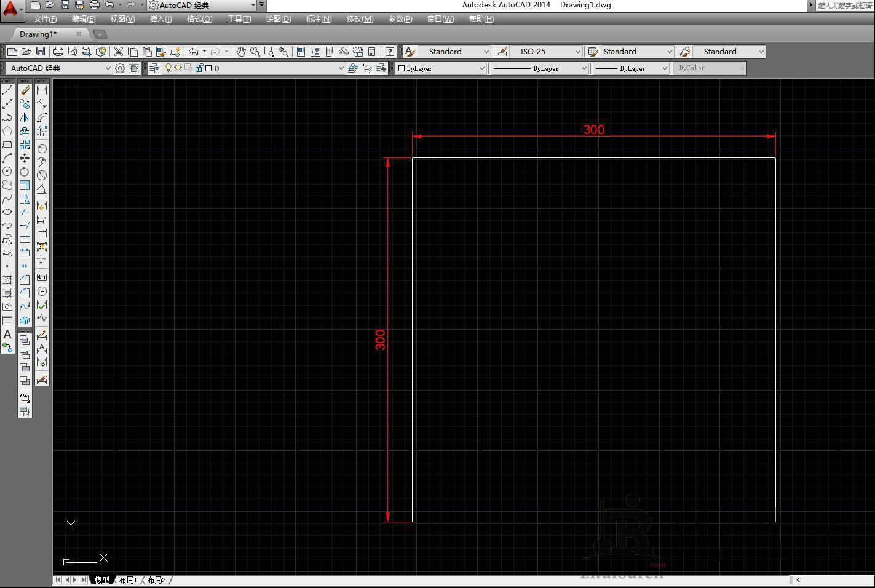Toggle layer 0 on/off lightbulb
875x588 pixels.
point(168,68)
